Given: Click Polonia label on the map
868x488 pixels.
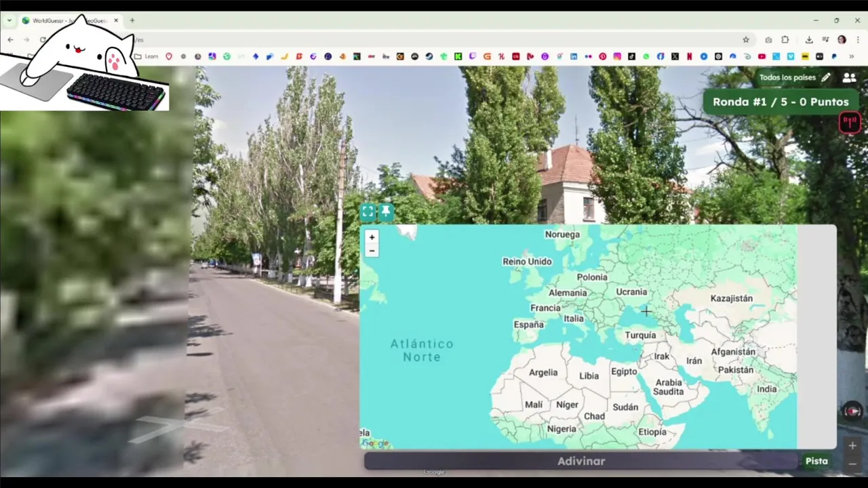Looking at the screenshot, I should pyautogui.click(x=592, y=277).
